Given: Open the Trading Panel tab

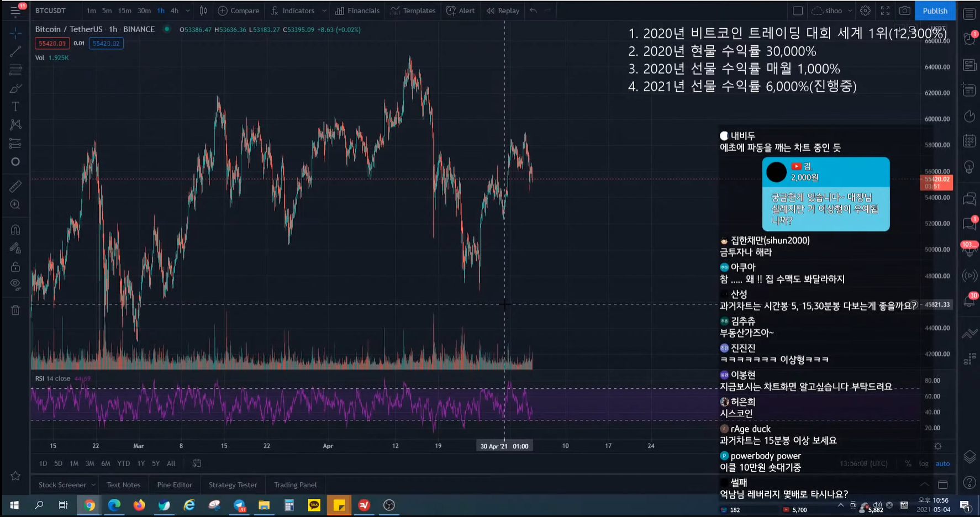Looking at the screenshot, I should [296, 485].
